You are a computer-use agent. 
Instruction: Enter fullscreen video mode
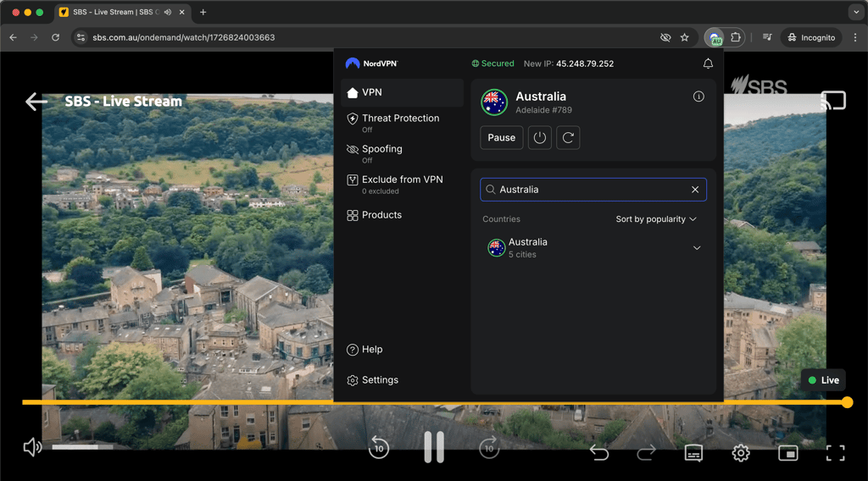(x=835, y=453)
